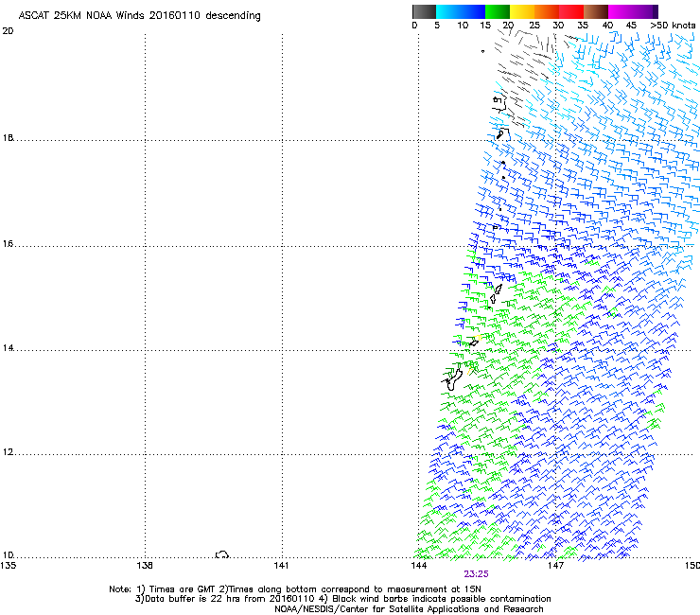The width and height of the screenshot is (700, 615).
Task: Click the longitude label '141' on the bottom axis
Action: [281, 566]
